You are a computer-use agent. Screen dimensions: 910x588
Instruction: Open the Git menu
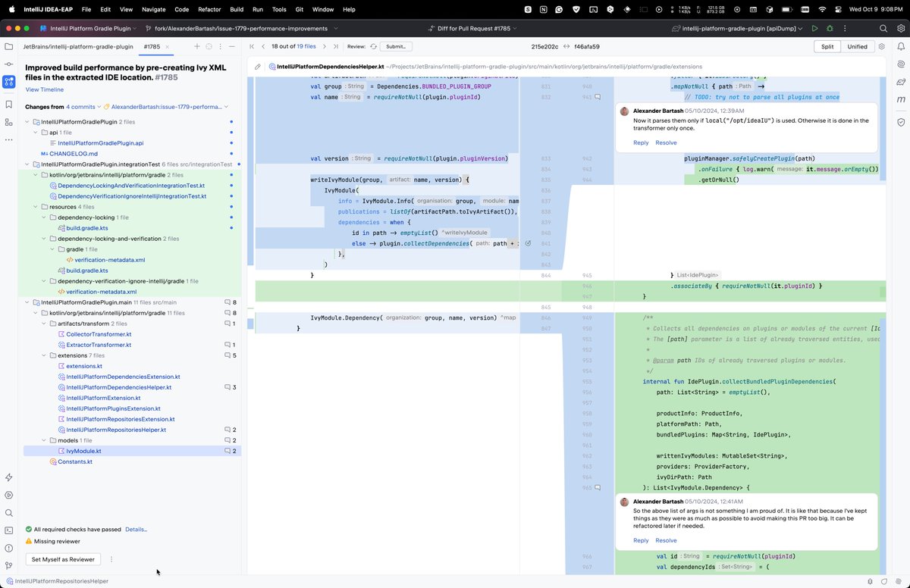pos(299,9)
